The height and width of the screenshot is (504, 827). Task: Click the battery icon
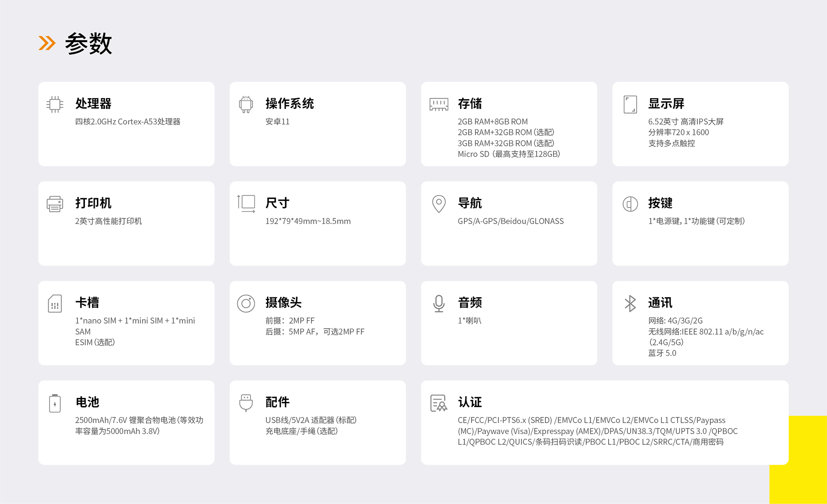pyautogui.click(x=55, y=403)
